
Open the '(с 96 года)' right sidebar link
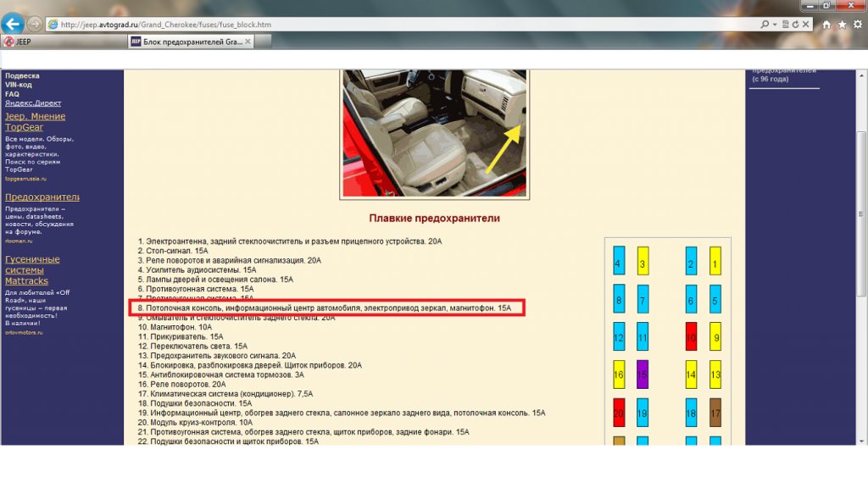[x=771, y=79]
